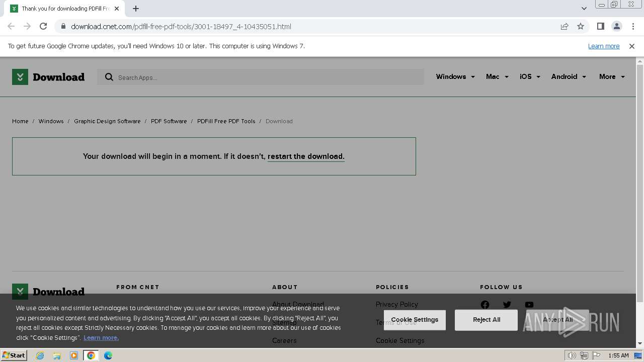Open Internet Explorer from taskbar
Viewport: 644px width, 362px height.
(x=40, y=355)
